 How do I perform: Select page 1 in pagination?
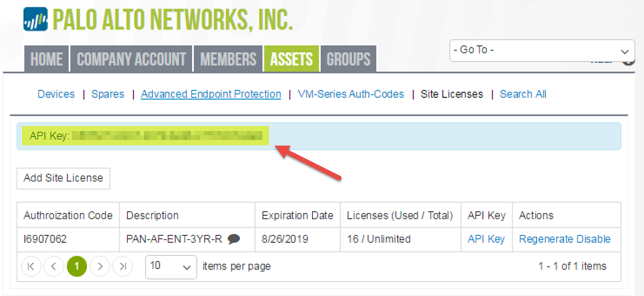[77, 267]
